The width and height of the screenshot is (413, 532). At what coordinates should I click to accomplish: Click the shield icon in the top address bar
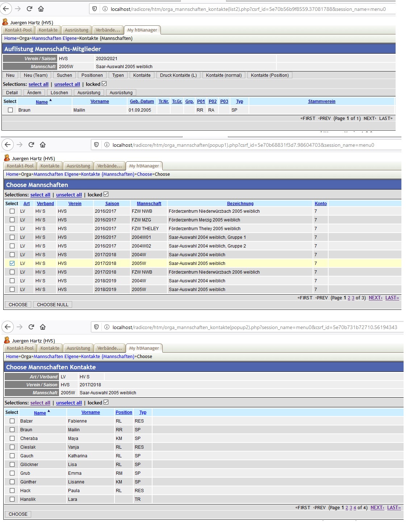pyautogui.click(x=95, y=9)
